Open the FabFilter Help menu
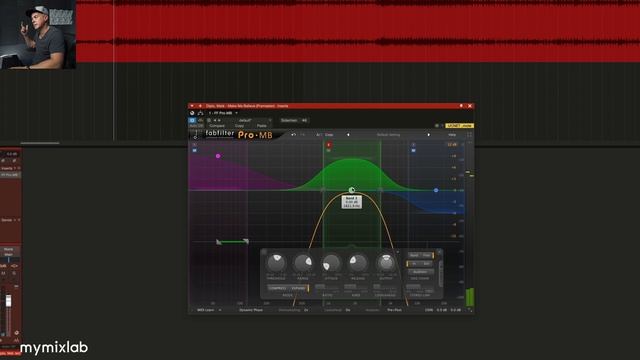The height and width of the screenshot is (360, 640). click(452, 135)
